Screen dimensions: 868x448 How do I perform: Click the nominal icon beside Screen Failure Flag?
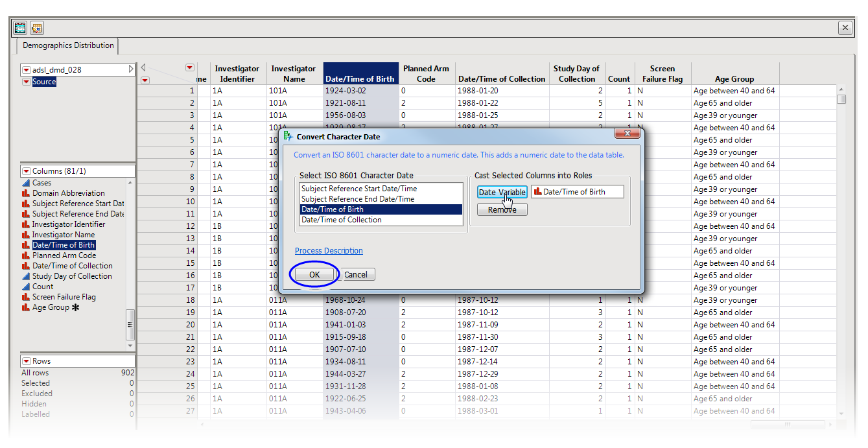pyautogui.click(x=26, y=297)
